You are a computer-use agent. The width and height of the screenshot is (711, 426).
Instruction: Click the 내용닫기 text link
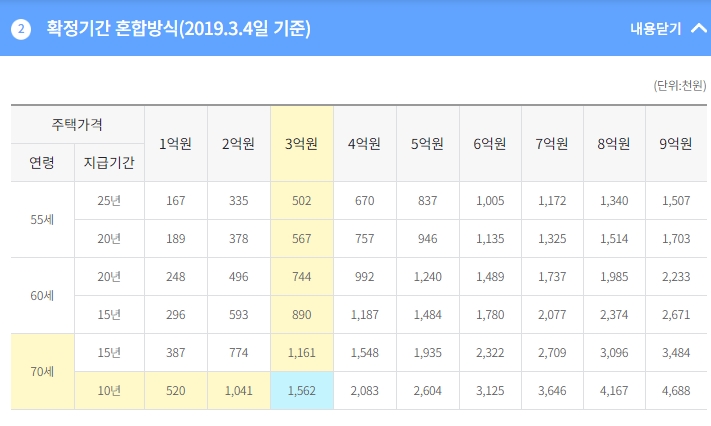(656, 29)
